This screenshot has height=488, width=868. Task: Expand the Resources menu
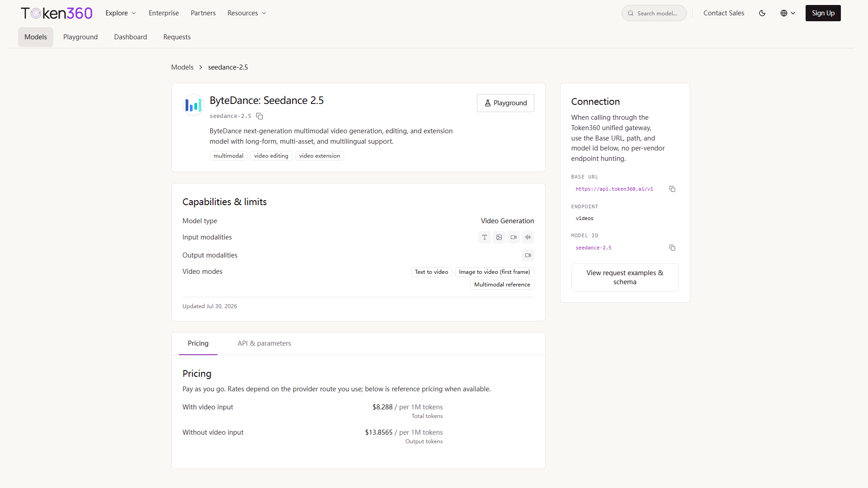247,13
